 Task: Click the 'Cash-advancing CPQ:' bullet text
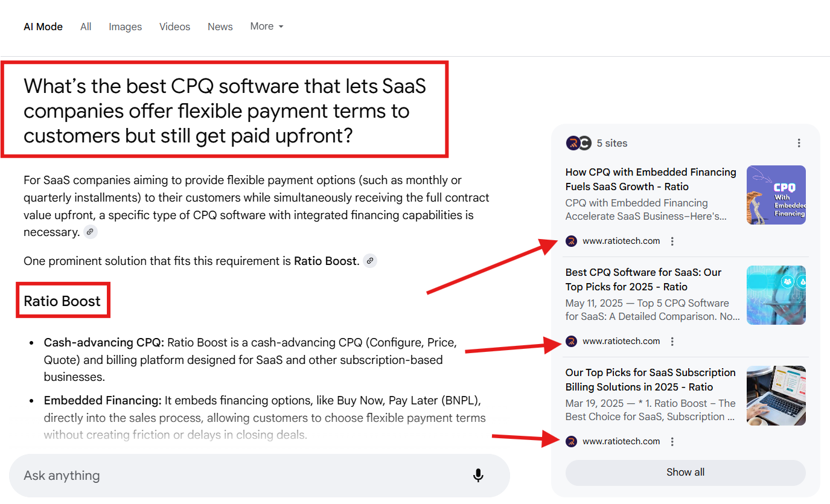tap(104, 342)
